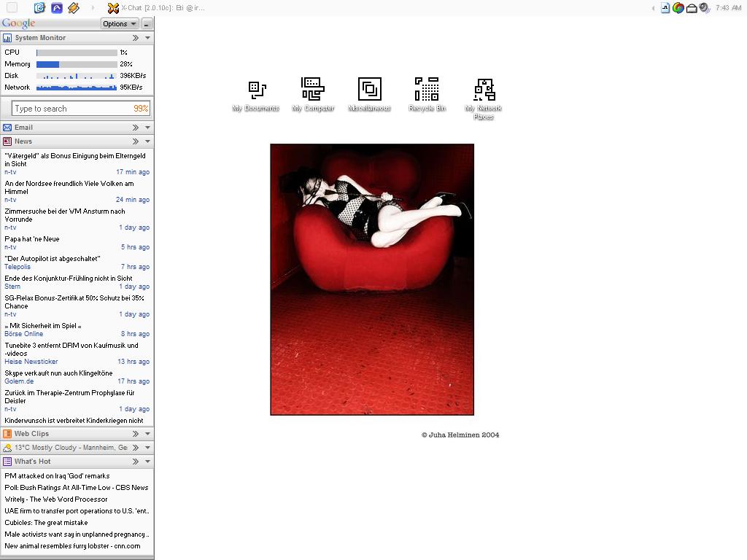Image resolution: width=747 pixels, height=560 pixels.
Task: Click the Email panel envelope icon
Action: [7, 128]
